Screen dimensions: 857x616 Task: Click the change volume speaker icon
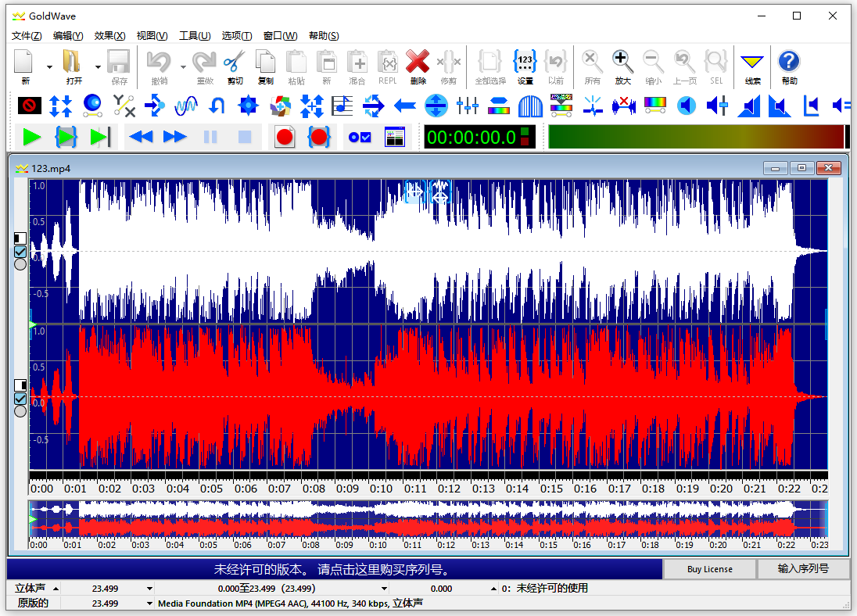tap(686, 106)
